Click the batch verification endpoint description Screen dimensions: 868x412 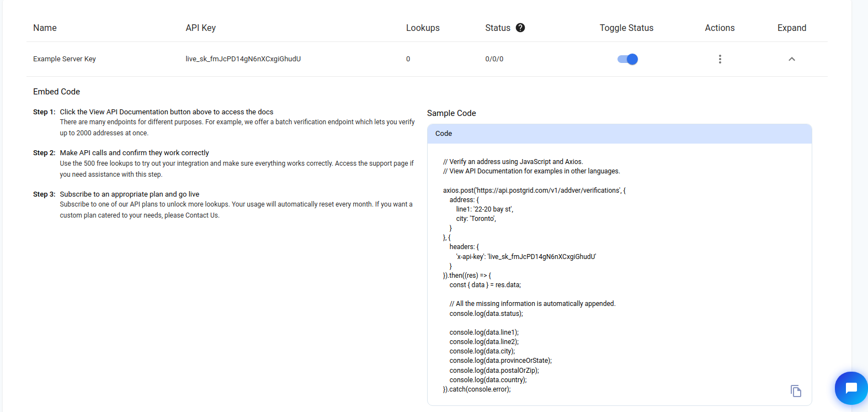click(237, 128)
